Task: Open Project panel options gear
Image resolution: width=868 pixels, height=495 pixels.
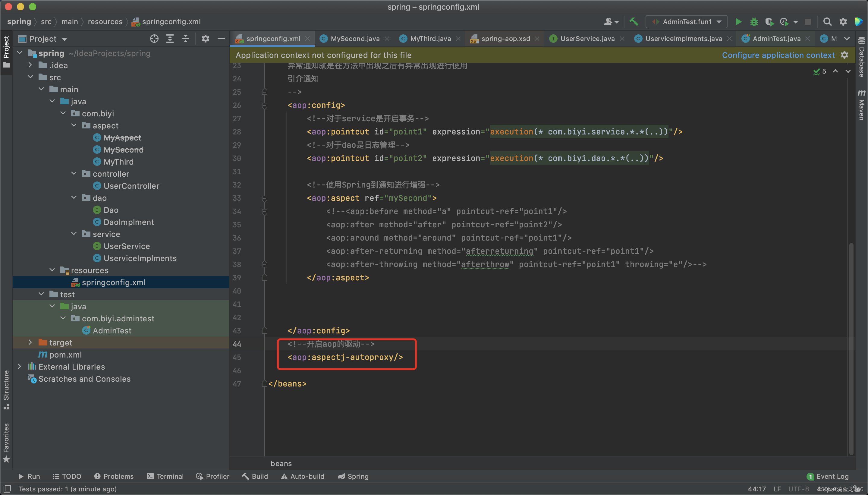Action: 205,39
